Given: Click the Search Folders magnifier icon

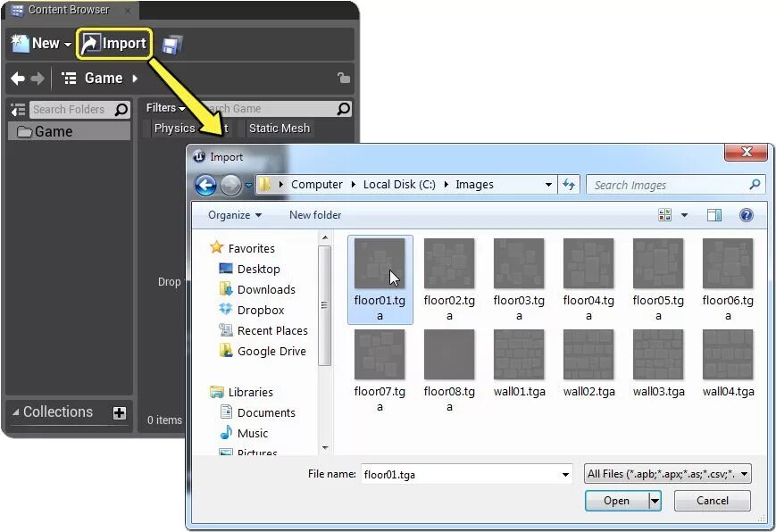Looking at the screenshot, I should (x=121, y=110).
